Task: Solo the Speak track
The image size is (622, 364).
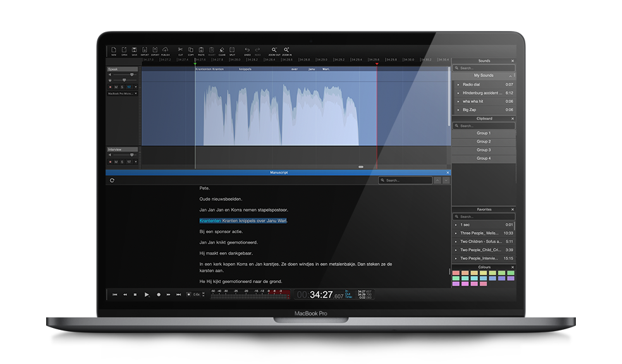Action: (x=122, y=87)
